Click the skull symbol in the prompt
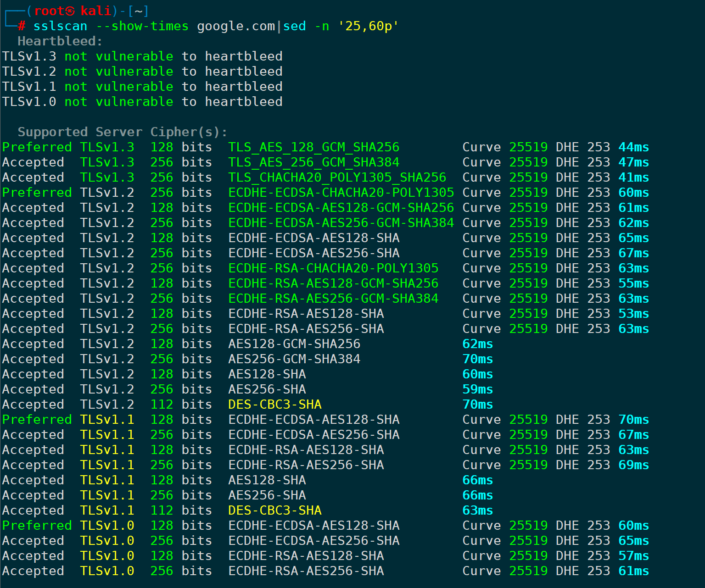Viewport: 705px width, 588px height. pyautogui.click(x=70, y=11)
